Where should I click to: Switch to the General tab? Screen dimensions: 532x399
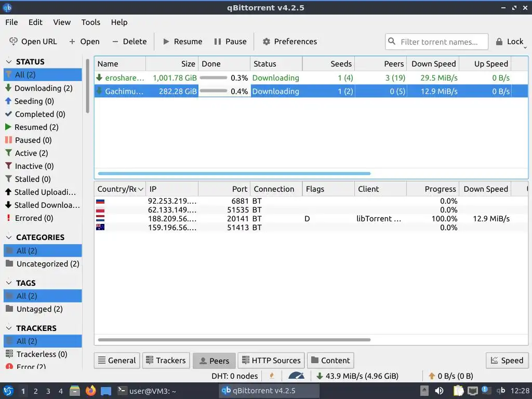point(117,361)
